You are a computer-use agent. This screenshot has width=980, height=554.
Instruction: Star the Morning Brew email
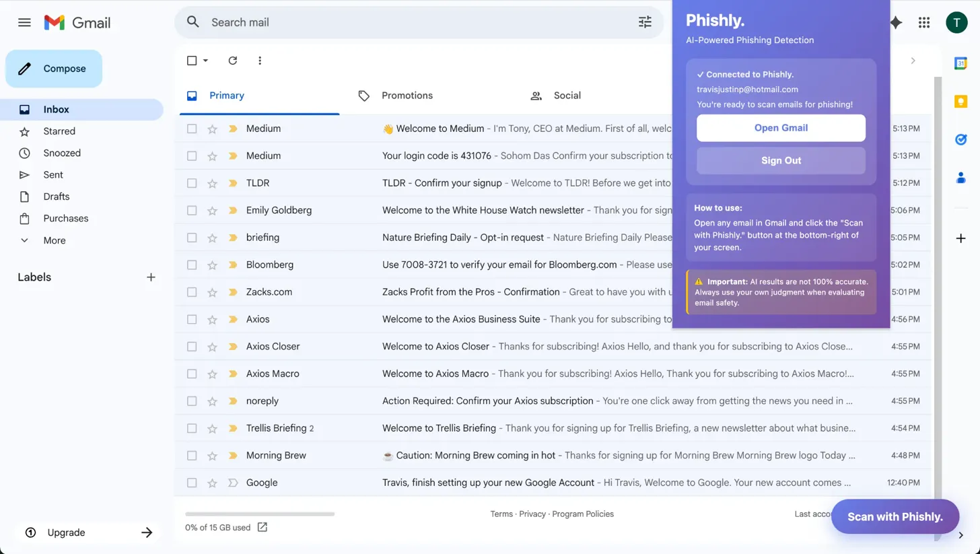point(212,455)
